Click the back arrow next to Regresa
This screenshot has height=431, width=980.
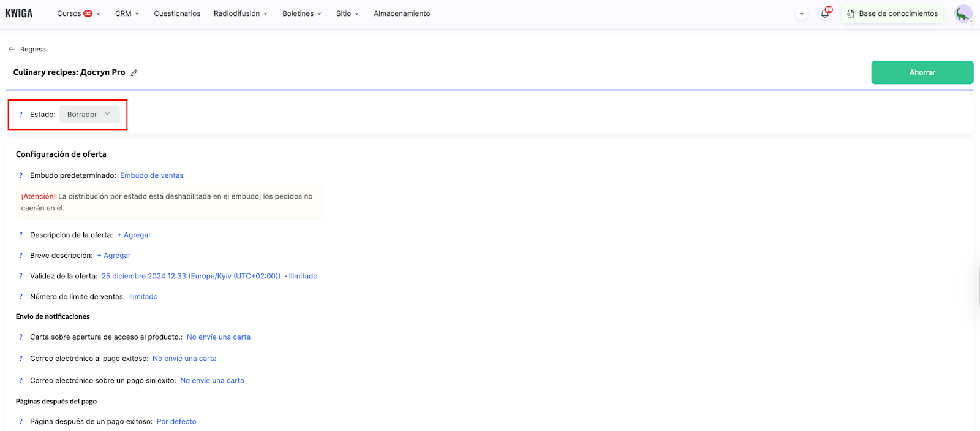click(x=12, y=50)
